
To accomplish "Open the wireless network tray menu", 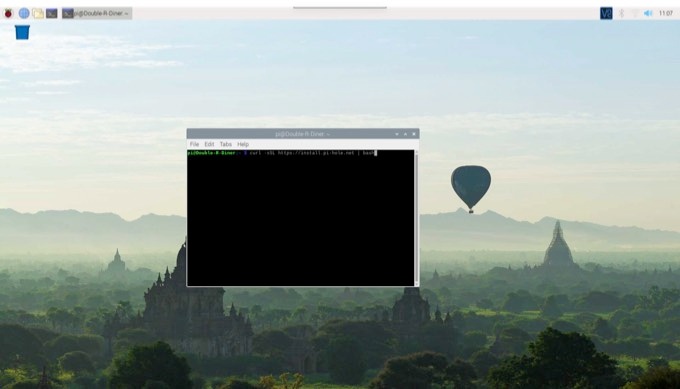I will pos(634,13).
